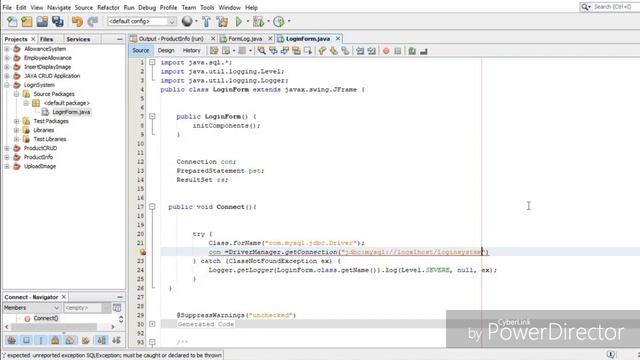Toggle Show Non-Public Members in Navigator
This screenshot has height=360, width=640.
point(55,340)
